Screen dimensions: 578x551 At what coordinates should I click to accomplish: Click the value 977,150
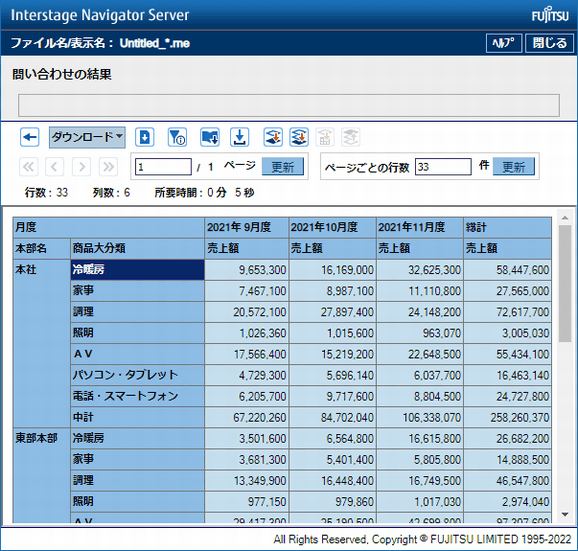point(247,502)
